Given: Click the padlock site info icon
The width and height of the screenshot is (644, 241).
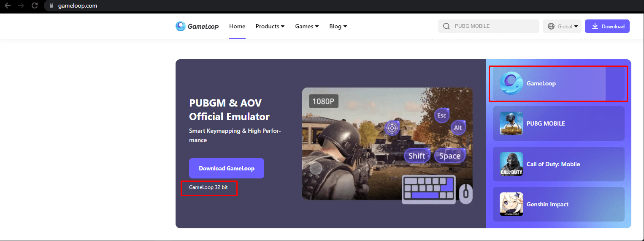Looking at the screenshot, I should [51, 6].
